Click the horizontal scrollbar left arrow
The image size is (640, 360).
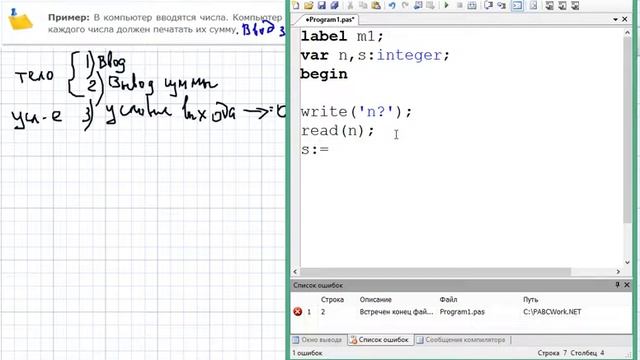coord(296,271)
